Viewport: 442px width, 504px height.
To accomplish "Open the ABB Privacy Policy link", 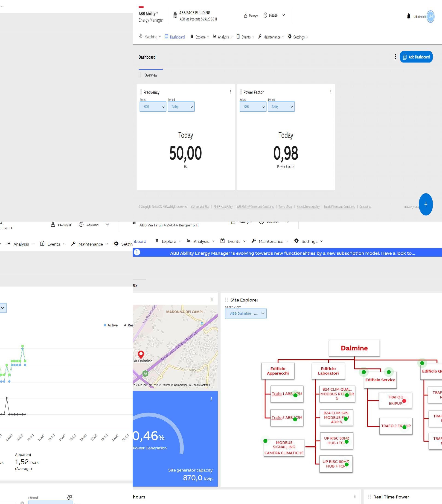I will tap(223, 207).
